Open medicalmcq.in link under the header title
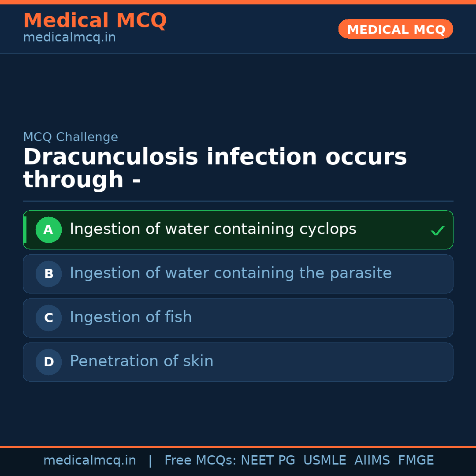This screenshot has width=476, height=476. [x=69, y=38]
